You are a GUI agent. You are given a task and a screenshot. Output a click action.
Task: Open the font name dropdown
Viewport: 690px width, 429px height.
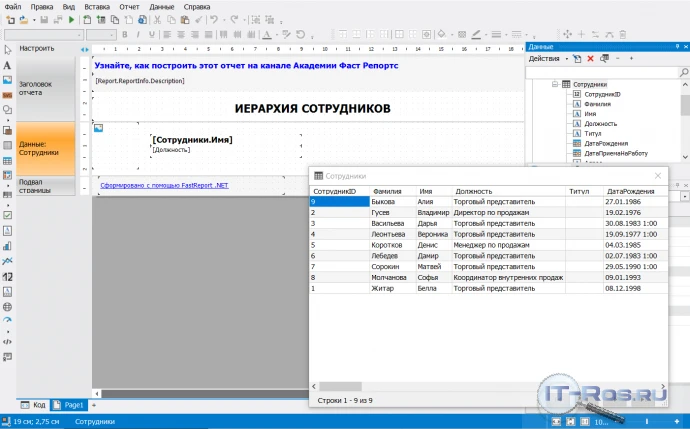click(x=80, y=35)
